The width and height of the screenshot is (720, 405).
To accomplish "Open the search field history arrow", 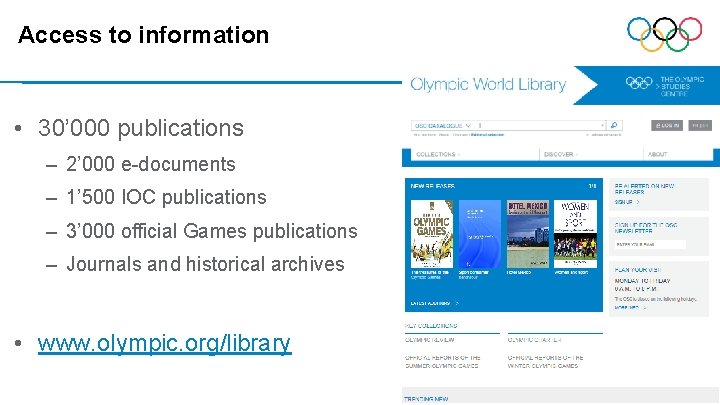I will pos(602,125).
